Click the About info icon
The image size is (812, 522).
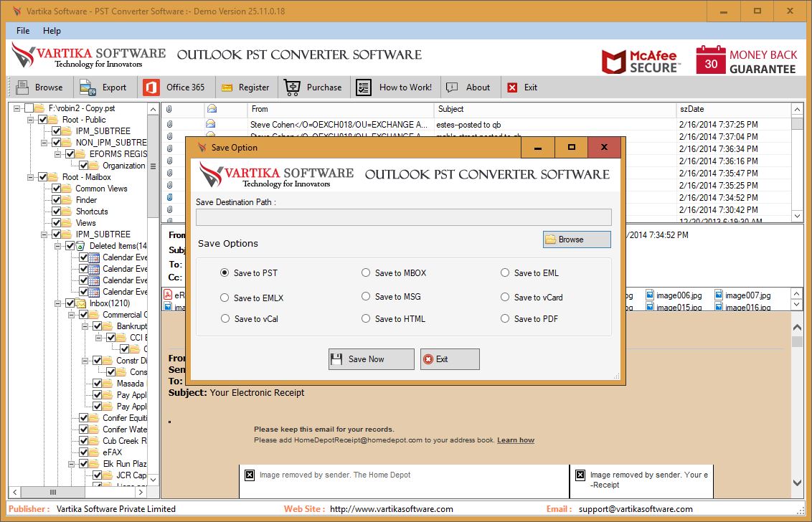pyautogui.click(x=452, y=87)
